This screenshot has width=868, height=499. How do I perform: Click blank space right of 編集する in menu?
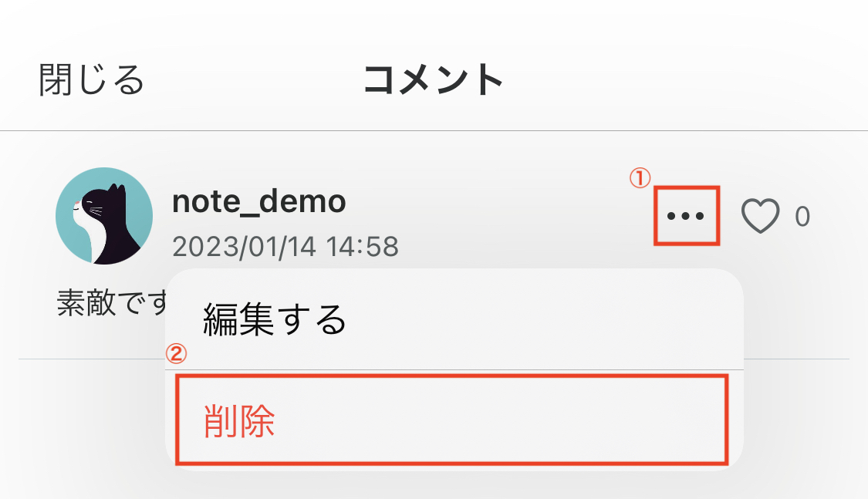542,319
